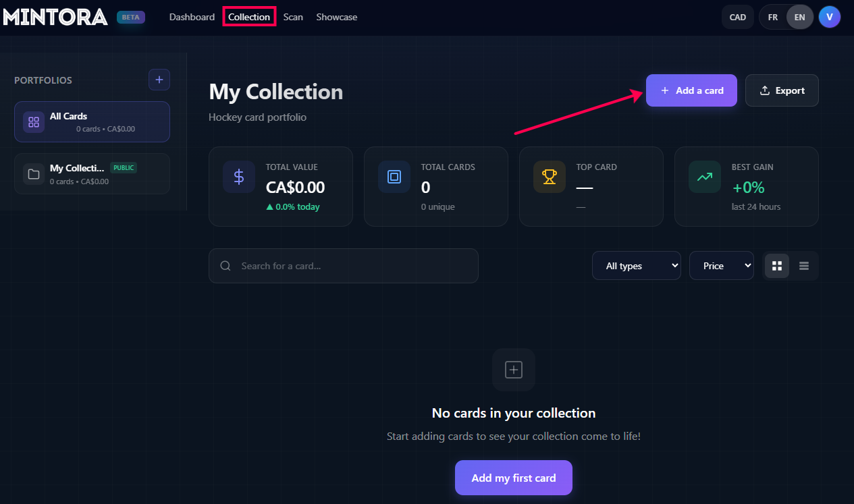The width and height of the screenshot is (854, 504).
Task: Click the Search for a card field
Action: pos(351,266)
